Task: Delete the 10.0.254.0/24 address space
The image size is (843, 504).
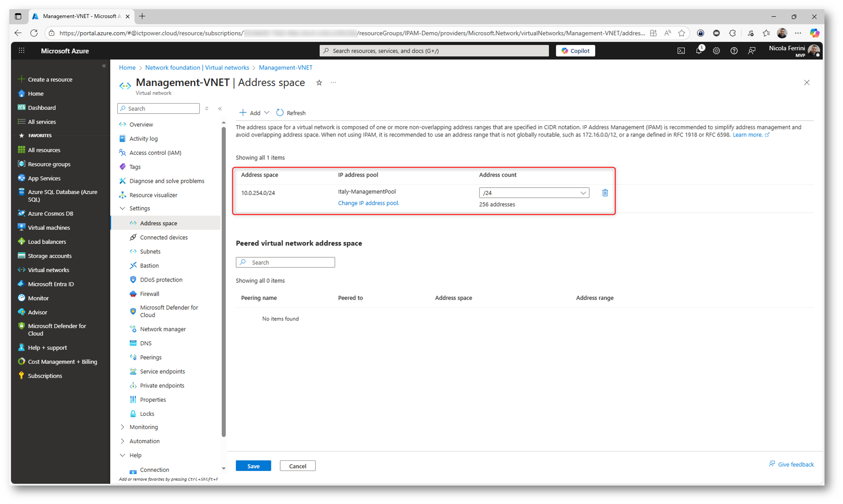Action: tap(605, 193)
